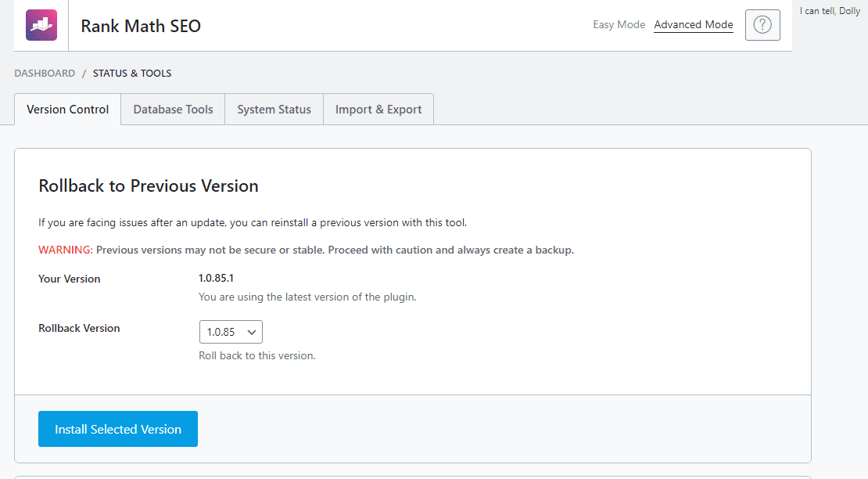The height and width of the screenshot is (479, 868).
Task: Click the Status & Tools breadcrumb
Action: point(132,73)
